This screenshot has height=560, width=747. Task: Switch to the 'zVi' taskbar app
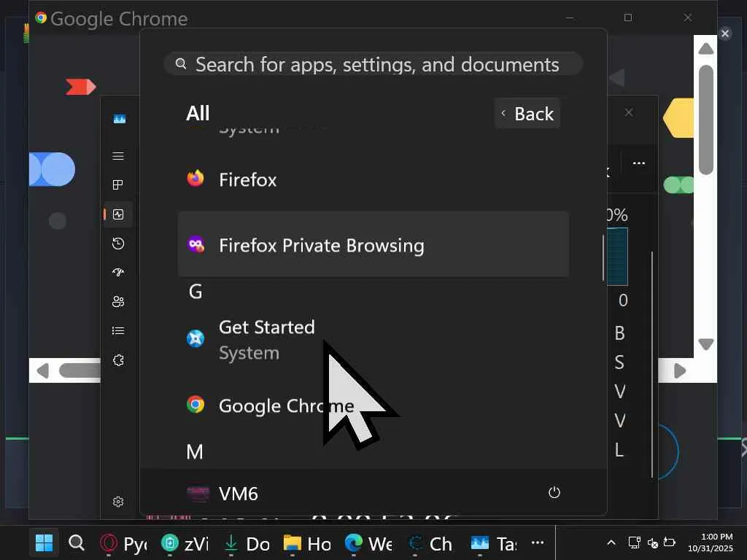pyautogui.click(x=185, y=543)
